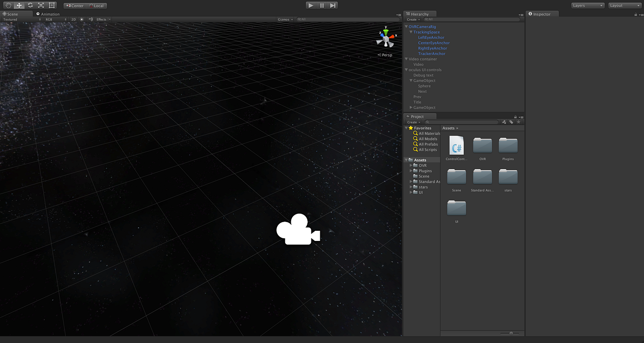This screenshot has width=644, height=343.
Task: Click save search star icon in Project
Action: point(518,122)
